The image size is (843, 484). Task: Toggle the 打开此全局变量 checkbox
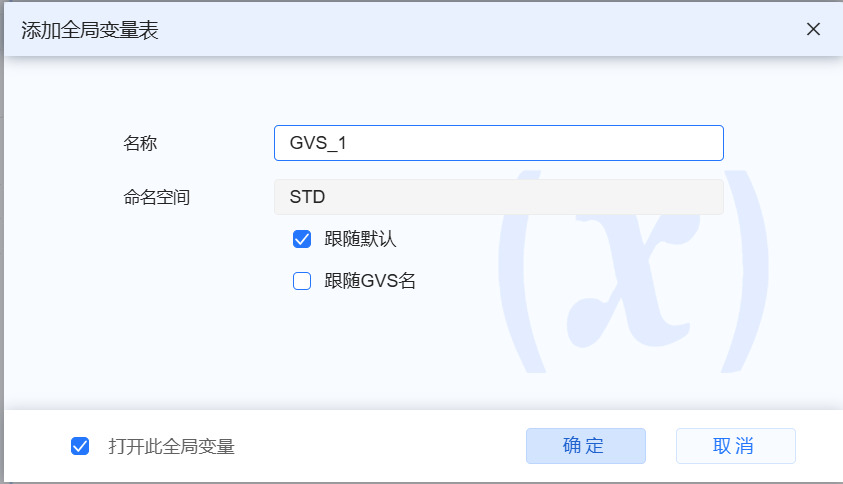pyautogui.click(x=80, y=446)
